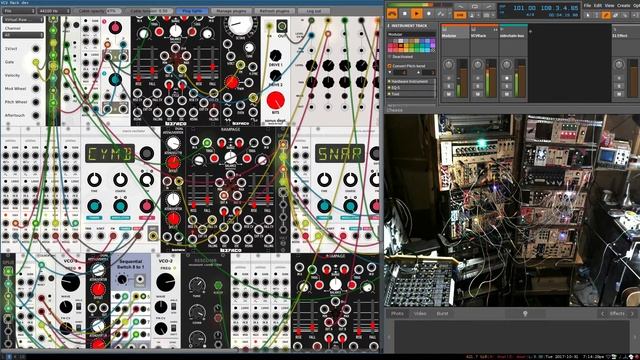Viewport: 640px width, 360px height.
Task: Toggle the EQ-5 device on or off
Action: click(x=389, y=87)
